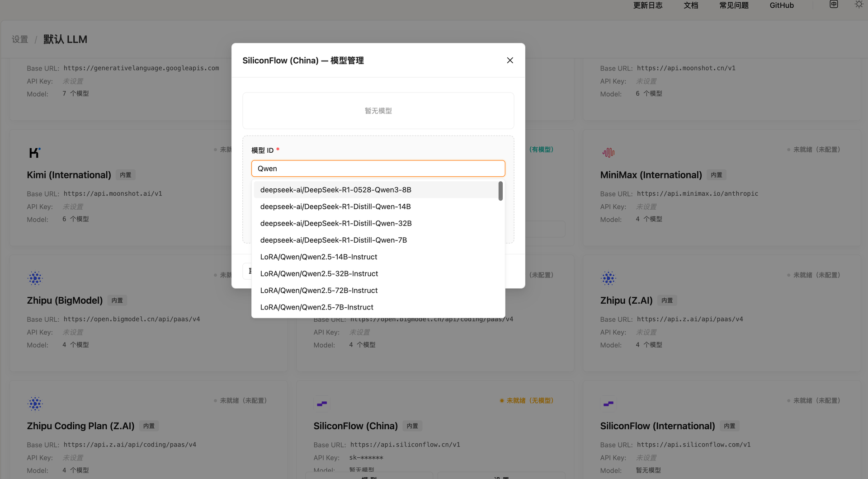This screenshot has width=868, height=479.
Task: Click the Kimi (International) logo icon
Action: click(35, 153)
